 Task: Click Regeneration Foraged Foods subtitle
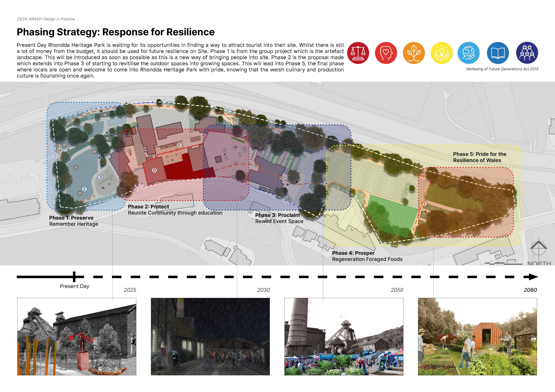tap(367, 259)
